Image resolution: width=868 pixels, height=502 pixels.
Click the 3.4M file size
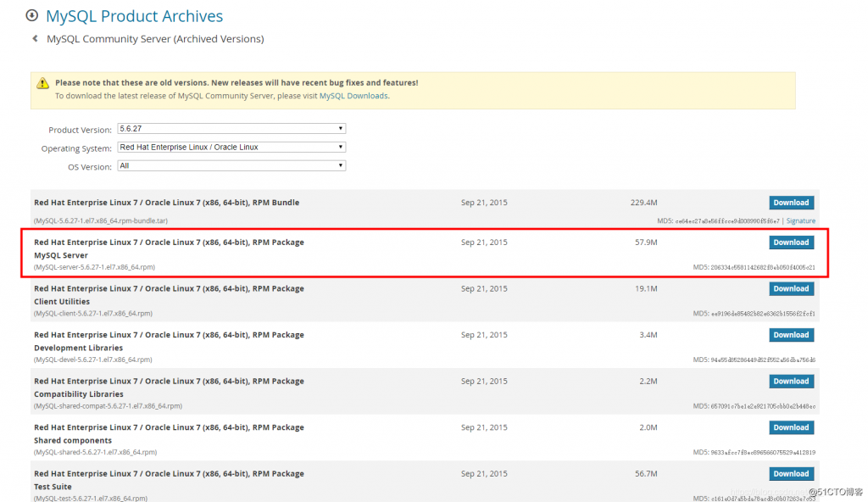648,335
